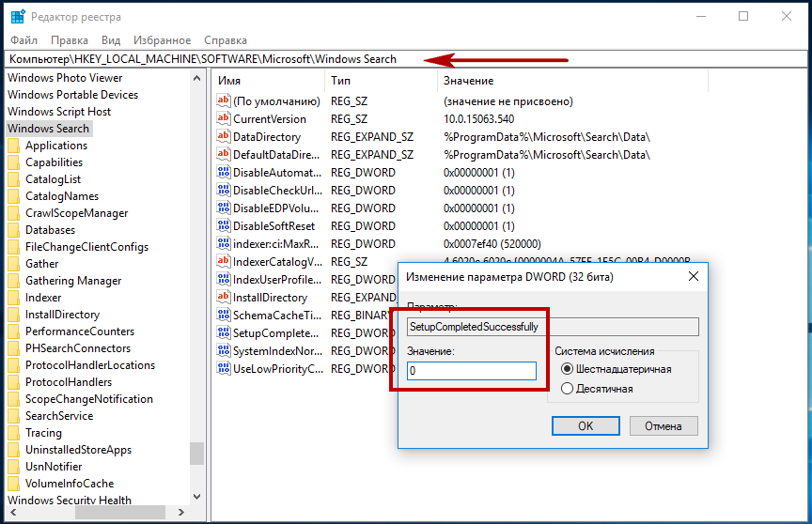Image resolution: width=812 pixels, height=524 pixels.
Task: Click the Registry Editor app icon in title bar
Action: [18, 17]
